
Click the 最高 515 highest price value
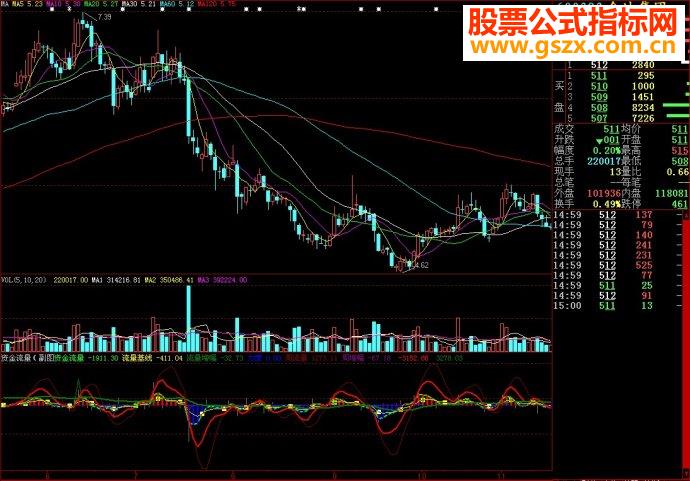pos(679,151)
